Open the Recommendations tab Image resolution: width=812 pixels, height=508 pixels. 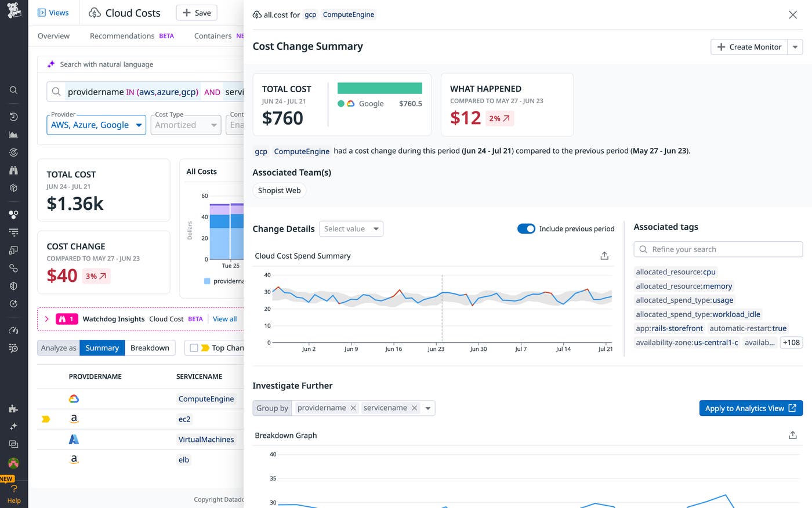coord(122,35)
